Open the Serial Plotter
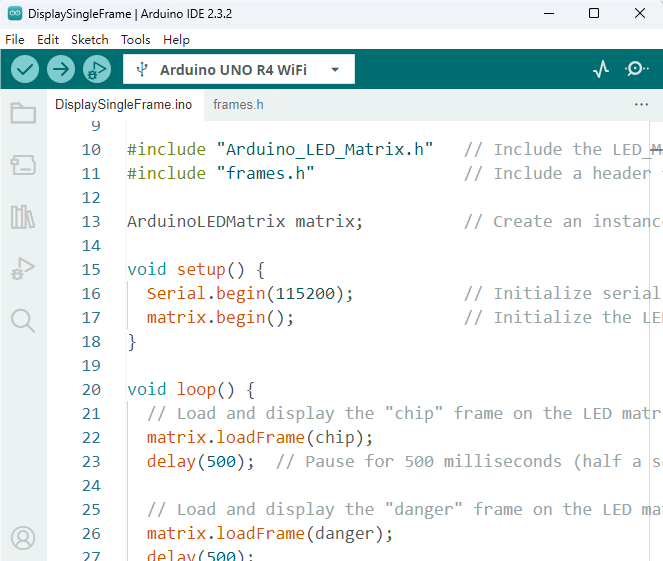The height and width of the screenshot is (561, 663). (601, 69)
